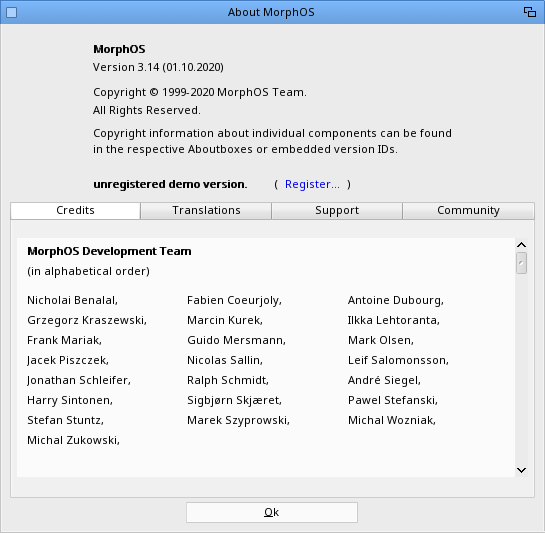Click the name Michal Zukowski
The height and width of the screenshot is (533, 545).
pyautogui.click(x=73, y=440)
